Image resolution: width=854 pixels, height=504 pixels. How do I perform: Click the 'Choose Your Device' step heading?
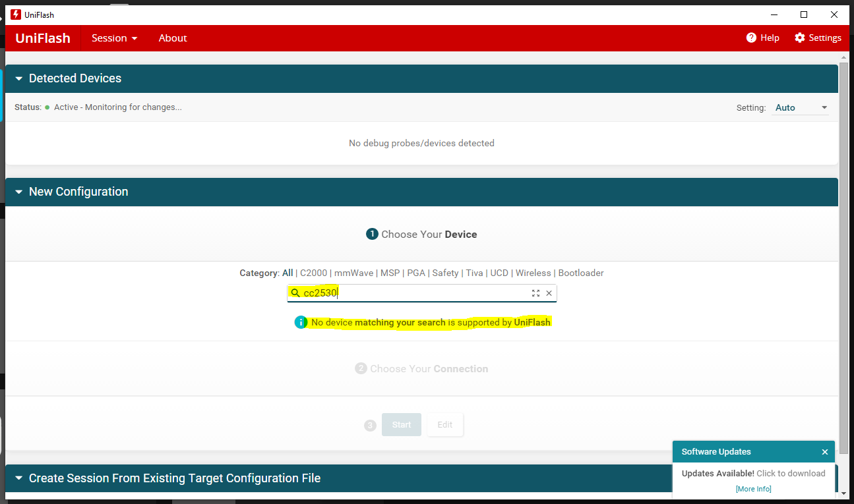point(429,235)
